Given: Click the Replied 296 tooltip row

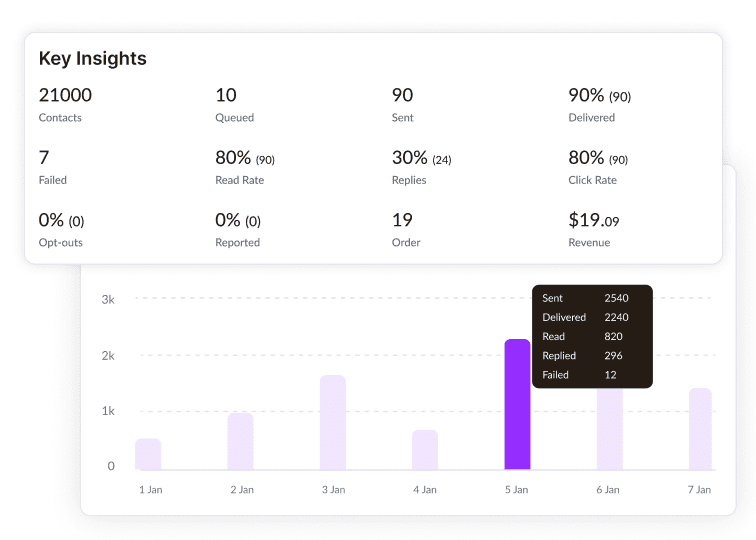Looking at the screenshot, I should click(582, 356).
